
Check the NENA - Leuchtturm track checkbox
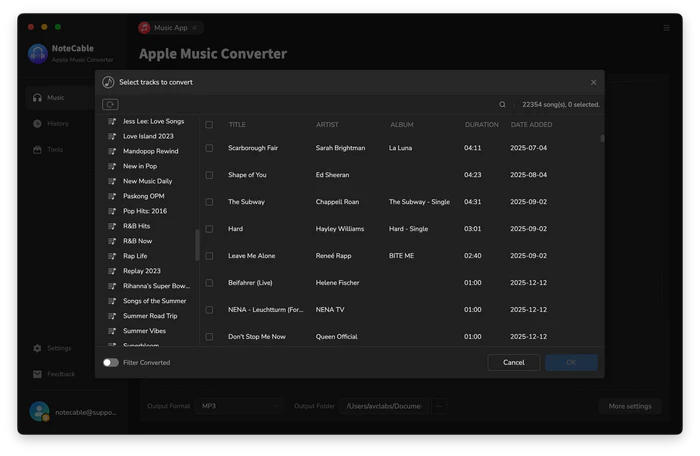point(209,310)
